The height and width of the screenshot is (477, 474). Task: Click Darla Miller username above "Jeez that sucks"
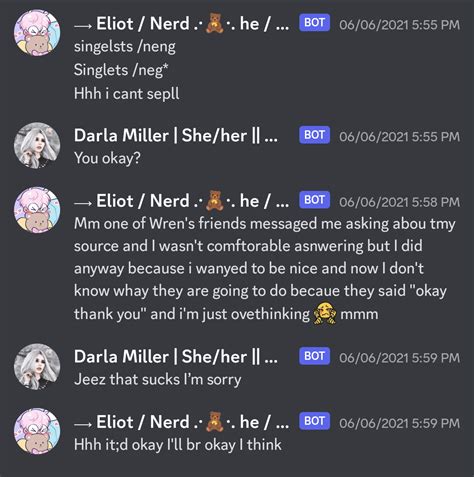click(176, 357)
